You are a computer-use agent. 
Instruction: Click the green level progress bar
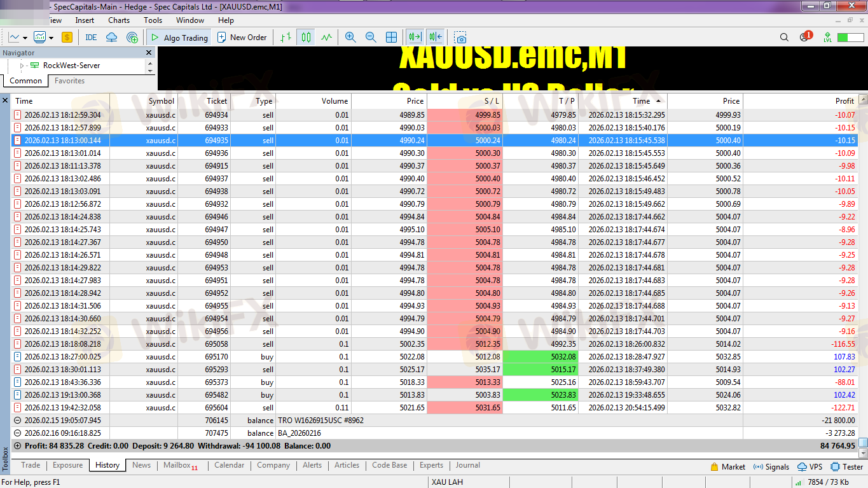(850, 38)
